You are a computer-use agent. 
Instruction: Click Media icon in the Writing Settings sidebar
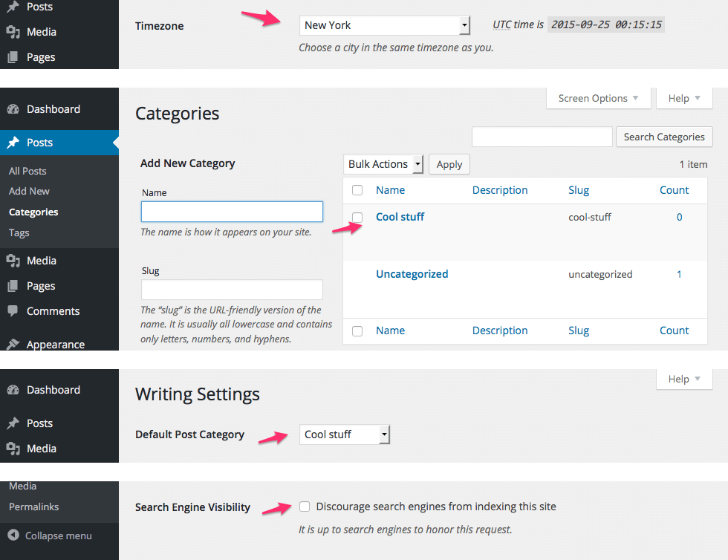(13, 449)
